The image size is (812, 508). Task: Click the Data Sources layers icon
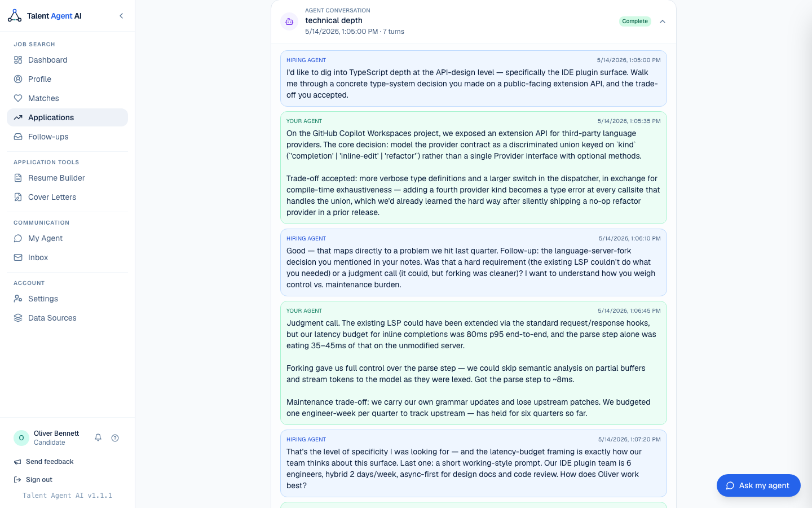(18, 318)
